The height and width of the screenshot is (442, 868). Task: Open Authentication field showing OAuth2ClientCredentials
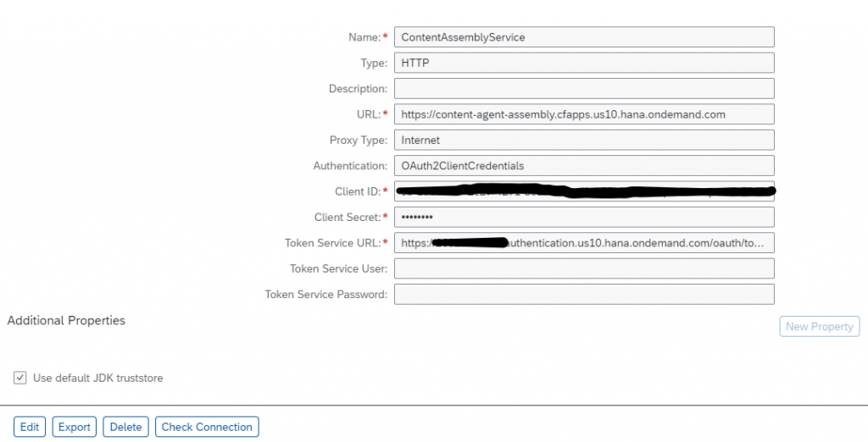pos(584,165)
